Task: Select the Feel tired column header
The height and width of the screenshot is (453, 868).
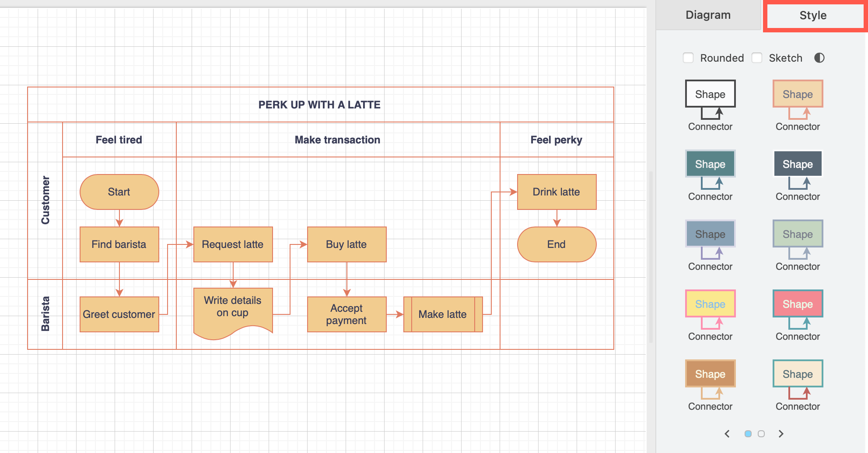Action: tap(119, 140)
